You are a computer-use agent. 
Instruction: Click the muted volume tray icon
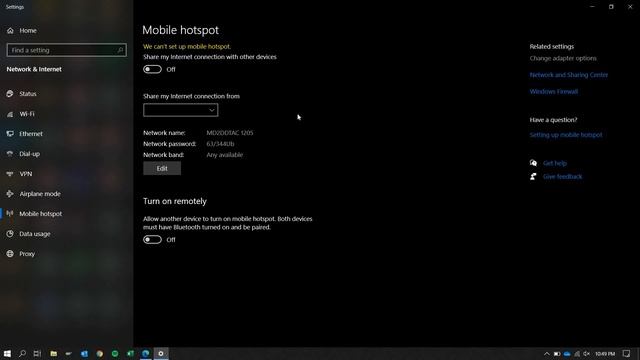pyautogui.click(x=587, y=353)
